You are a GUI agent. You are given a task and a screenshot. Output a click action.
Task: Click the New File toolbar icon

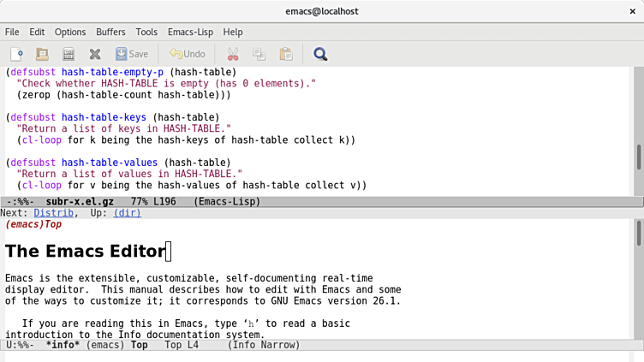point(16,54)
